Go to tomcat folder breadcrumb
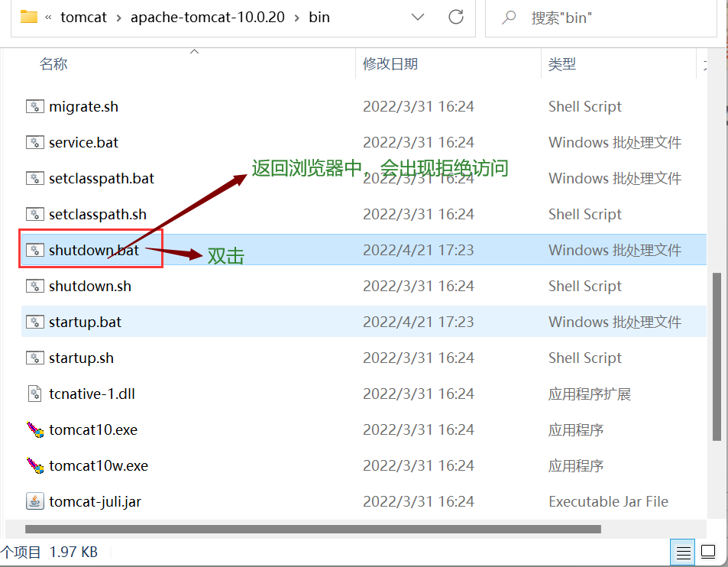Image resolution: width=728 pixels, height=567 pixels. [83, 17]
